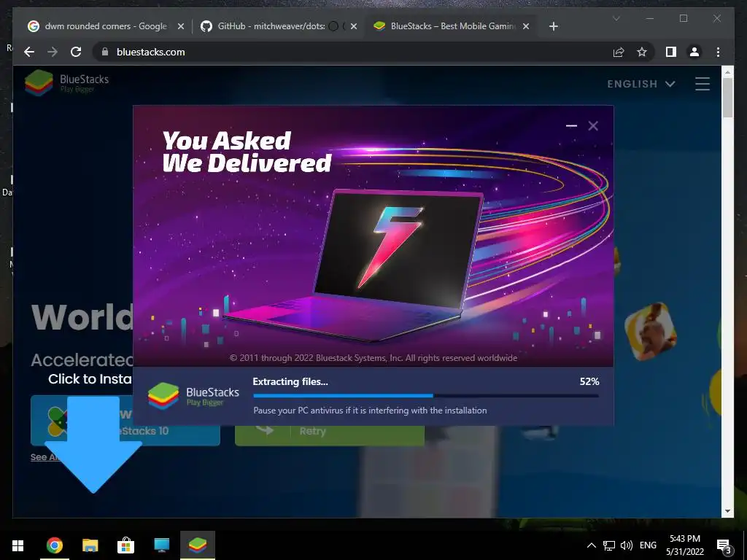Open Chrome from the taskbar
Image resolution: width=747 pixels, height=560 pixels.
click(54, 545)
